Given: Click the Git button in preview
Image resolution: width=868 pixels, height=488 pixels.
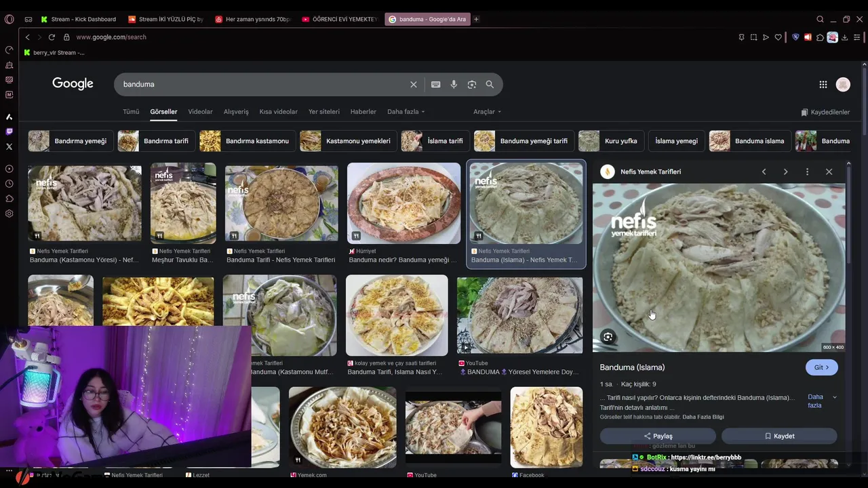Looking at the screenshot, I should pyautogui.click(x=821, y=367).
